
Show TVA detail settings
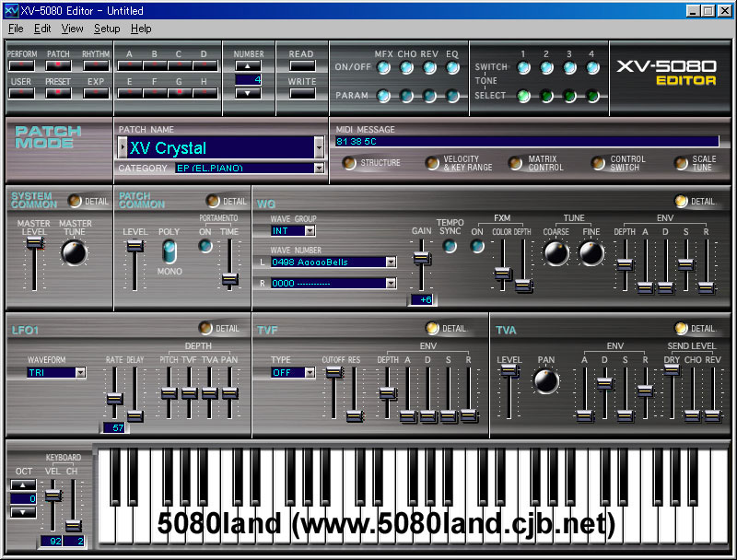(x=681, y=328)
